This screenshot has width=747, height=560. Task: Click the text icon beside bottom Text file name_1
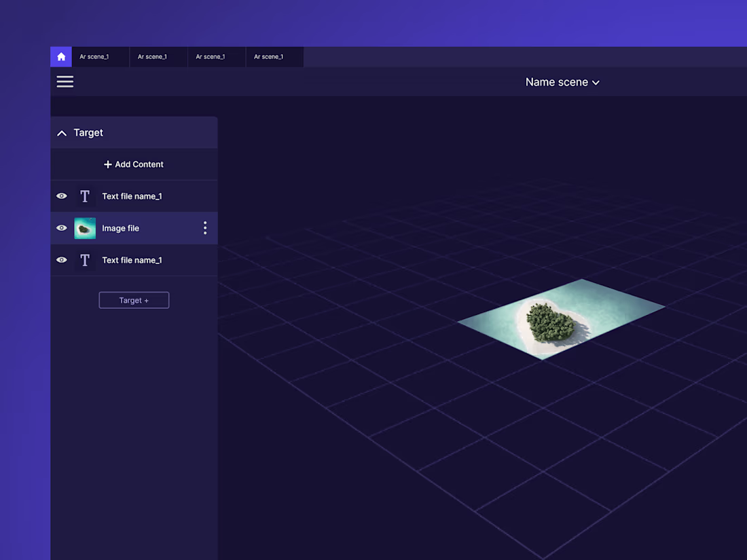pyautogui.click(x=85, y=260)
